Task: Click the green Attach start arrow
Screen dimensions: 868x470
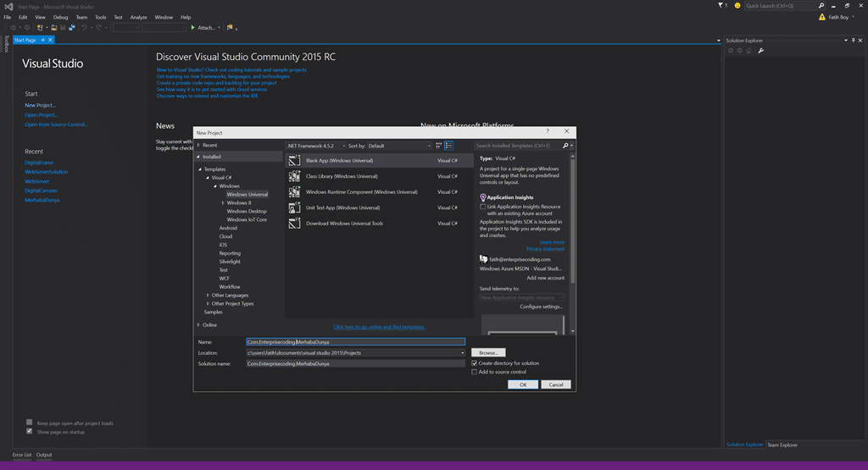Action: coord(192,28)
